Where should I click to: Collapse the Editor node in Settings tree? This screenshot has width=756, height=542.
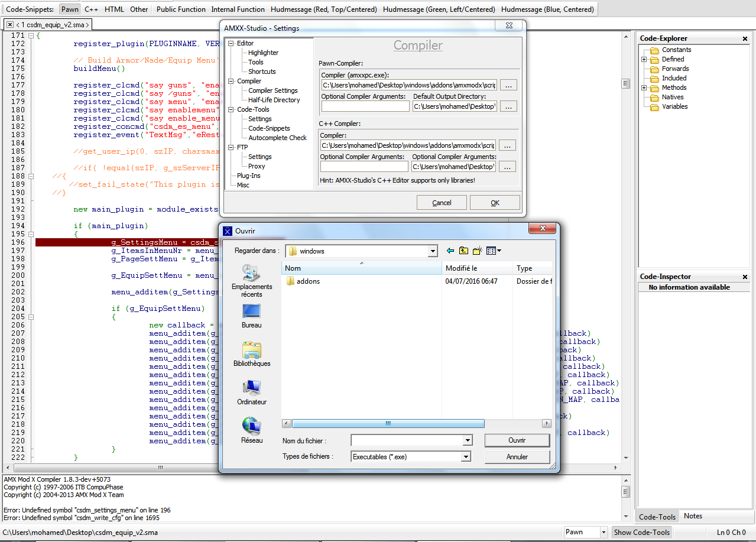point(231,43)
